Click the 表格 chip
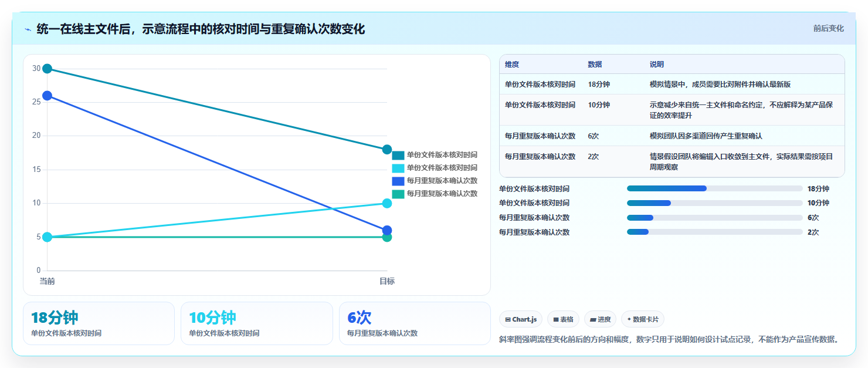Viewport: 868px width, 368px height. click(x=563, y=319)
